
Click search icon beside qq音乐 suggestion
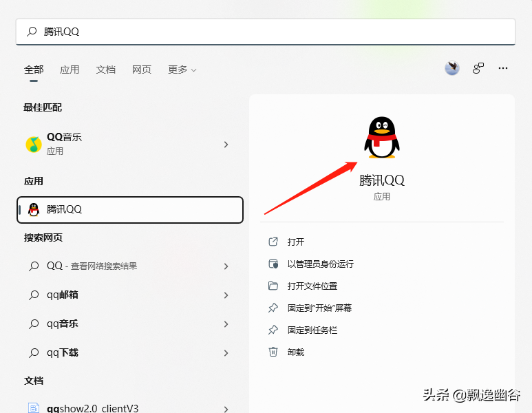(34, 324)
